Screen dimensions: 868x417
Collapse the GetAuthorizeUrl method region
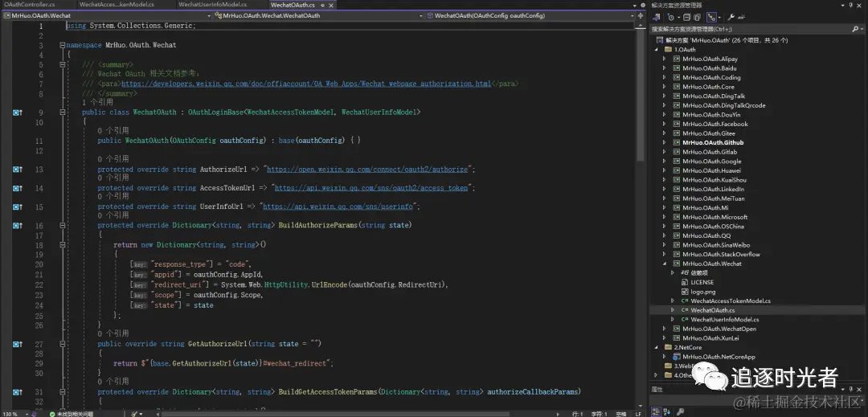coord(62,344)
